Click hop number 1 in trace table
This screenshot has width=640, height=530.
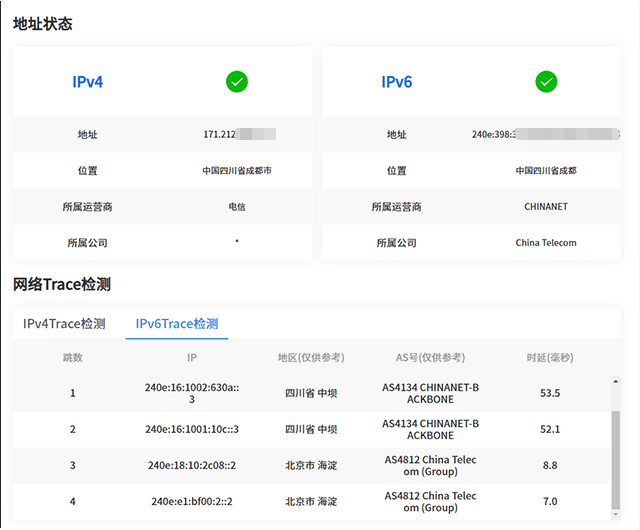pyautogui.click(x=73, y=393)
